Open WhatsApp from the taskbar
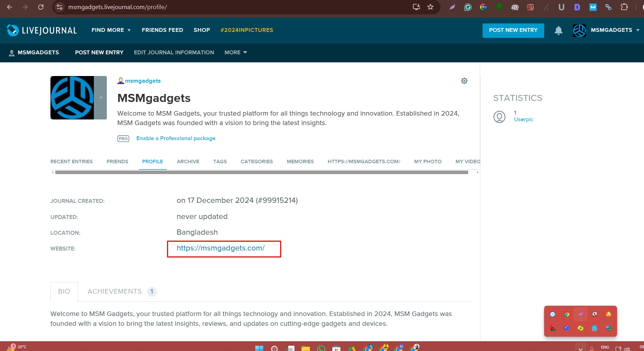 pos(321,348)
